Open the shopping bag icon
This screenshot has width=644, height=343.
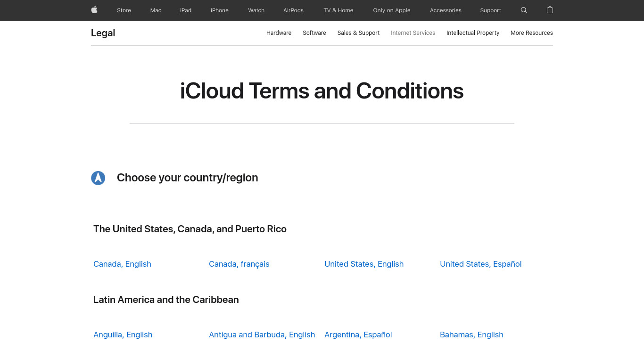[x=550, y=10]
